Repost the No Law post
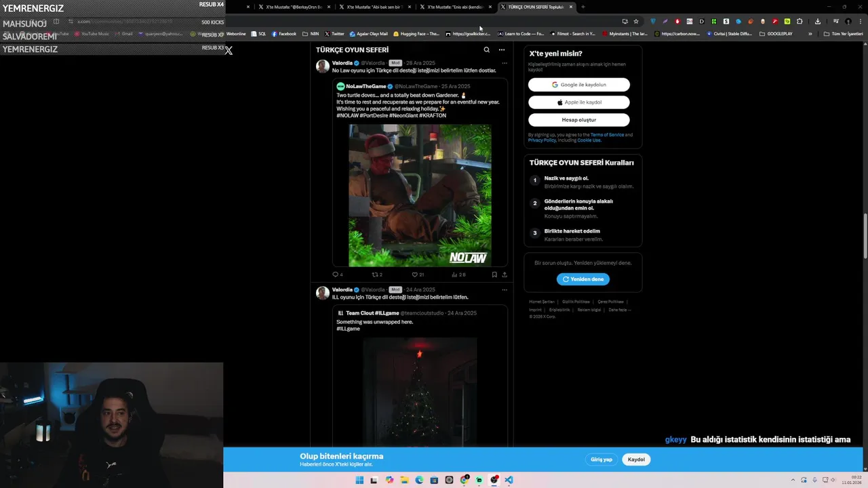This screenshot has width=868, height=488. coord(377,274)
